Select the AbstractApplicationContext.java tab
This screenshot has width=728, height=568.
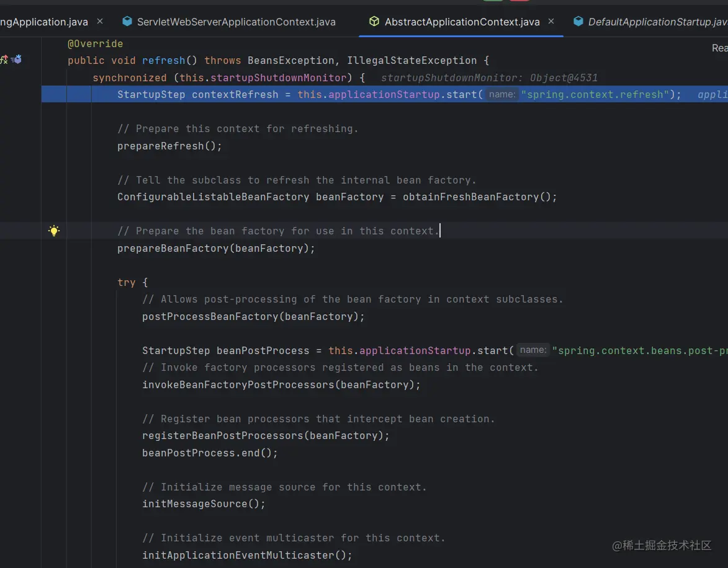462,22
